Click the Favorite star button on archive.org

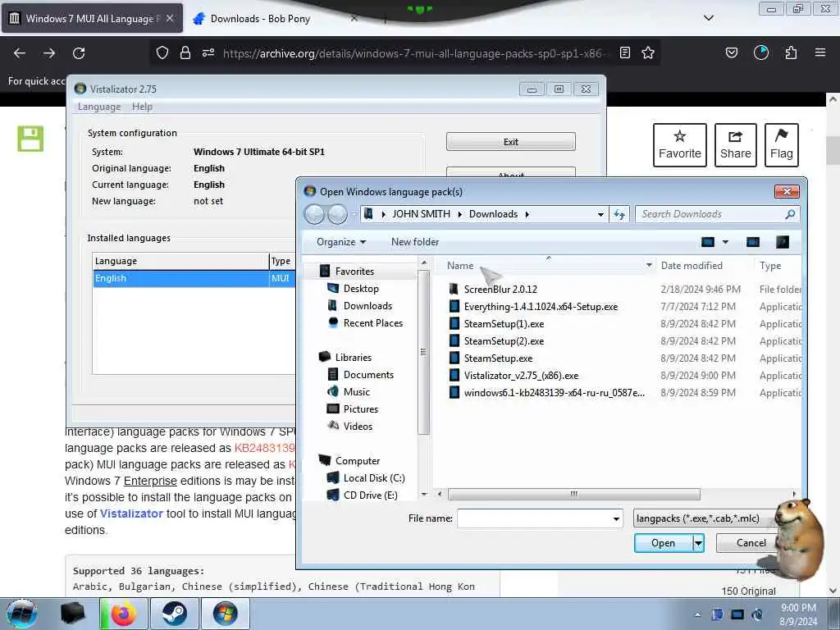(x=680, y=145)
